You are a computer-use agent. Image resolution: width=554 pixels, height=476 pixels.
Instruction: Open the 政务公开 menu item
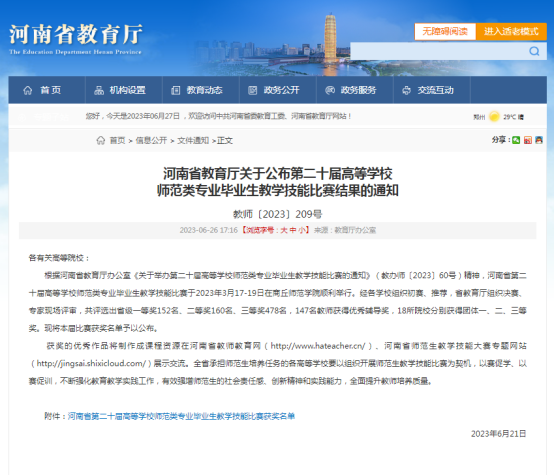point(278,90)
